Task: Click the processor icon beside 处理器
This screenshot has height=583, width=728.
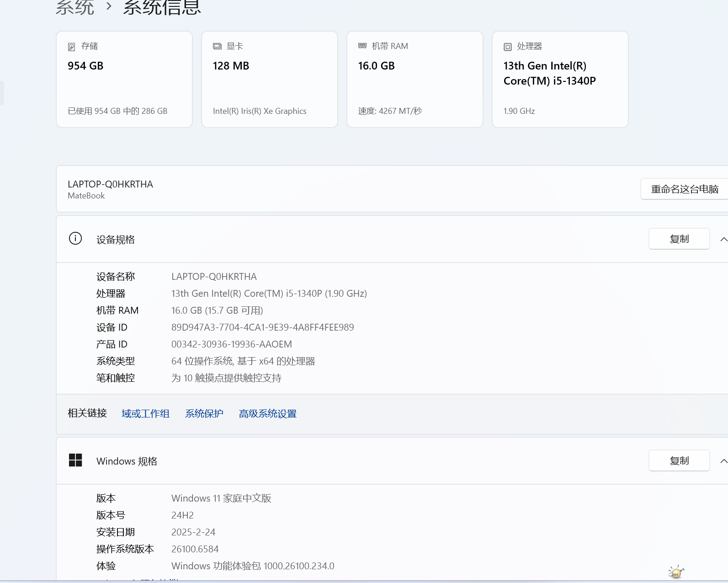Action: tap(508, 47)
